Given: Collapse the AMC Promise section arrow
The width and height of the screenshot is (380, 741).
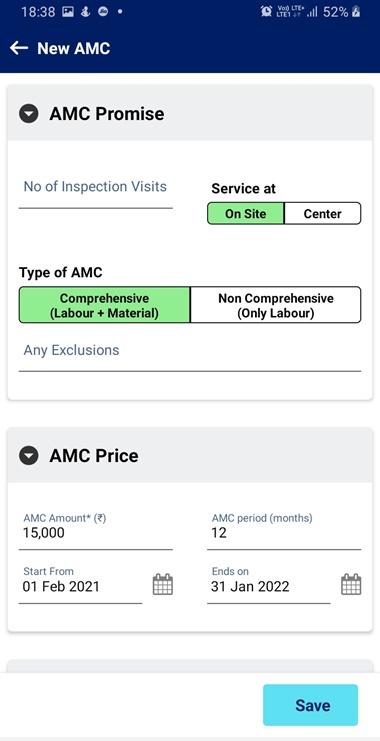Looking at the screenshot, I should point(28,114).
